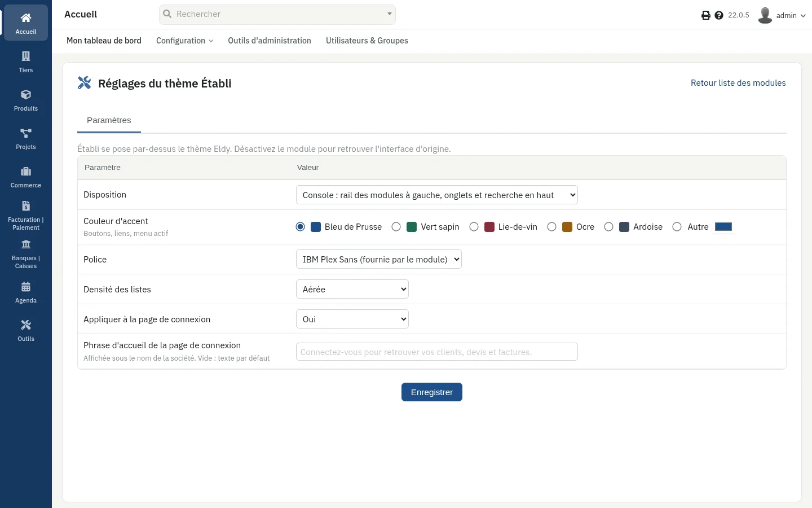Click the print icon in the header
Viewport: 812px width, 508px height.
click(706, 15)
